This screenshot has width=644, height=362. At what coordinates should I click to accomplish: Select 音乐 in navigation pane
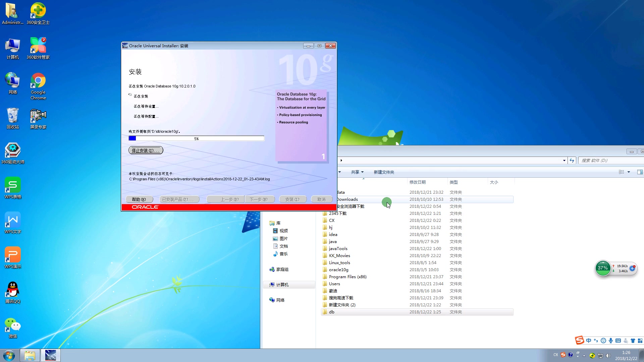(x=280, y=254)
